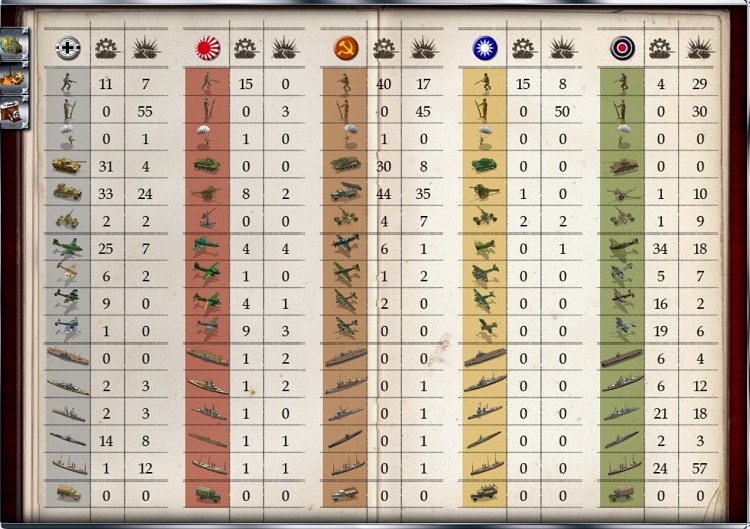750x529 pixels.
Task: Click the explosion losses icon in British column
Action: (x=700, y=48)
